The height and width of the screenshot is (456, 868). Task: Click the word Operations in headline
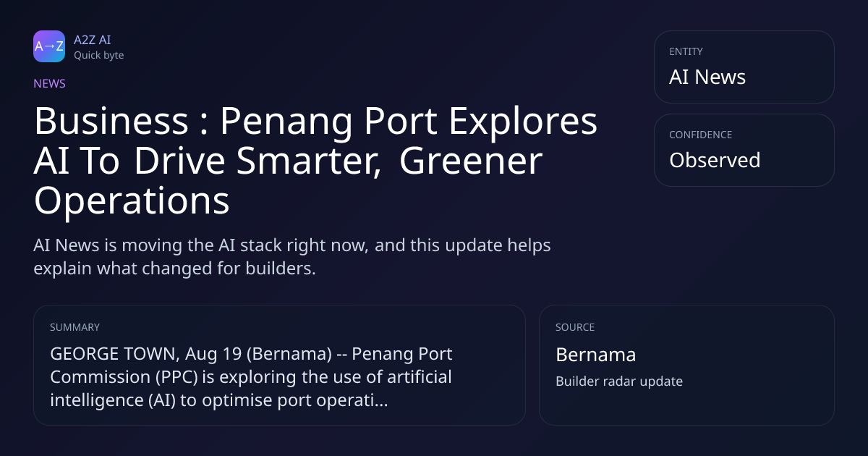pyautogui.click(x=132, y=200)
